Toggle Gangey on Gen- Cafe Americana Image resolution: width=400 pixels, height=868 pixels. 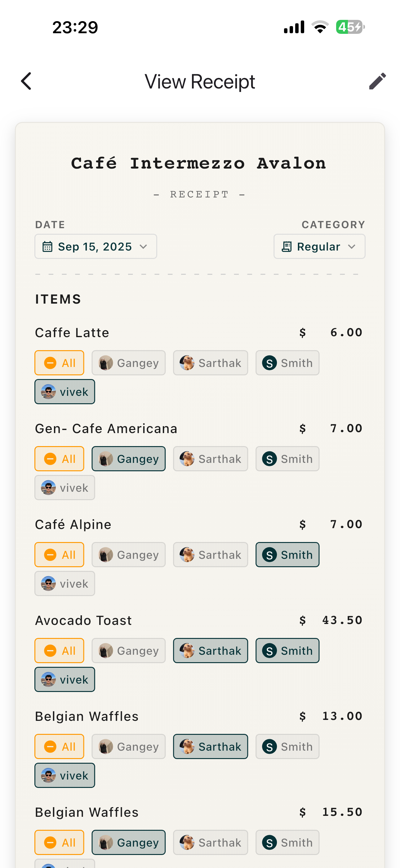point(128,459)
